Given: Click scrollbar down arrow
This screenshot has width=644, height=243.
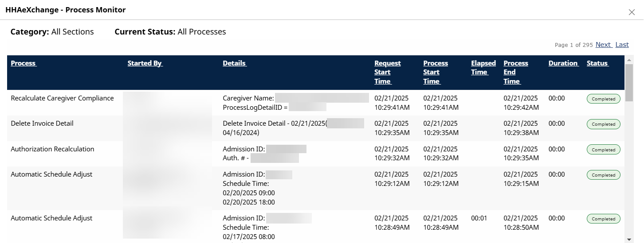Looking at the screenshot, I should (629, 239).
